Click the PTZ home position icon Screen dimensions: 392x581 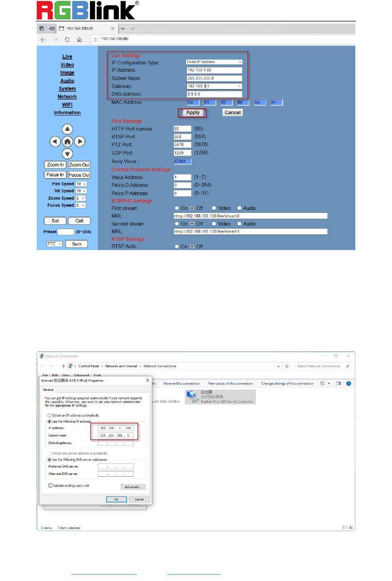67,142
